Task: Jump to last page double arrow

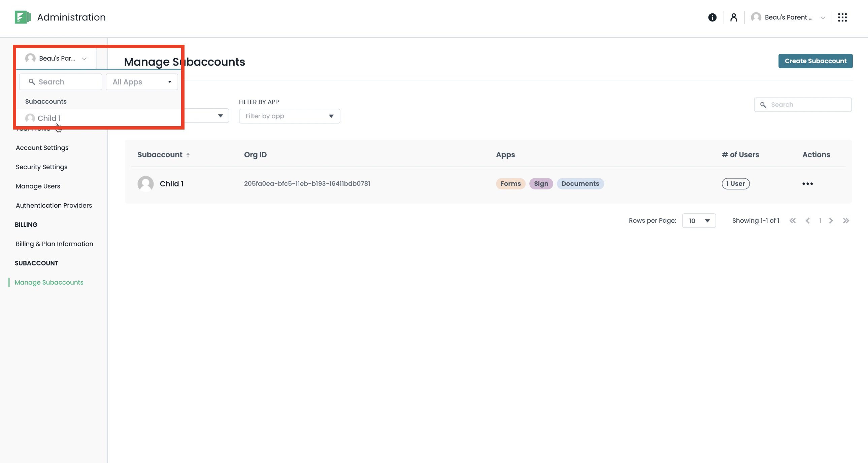Action: (846, 220)
